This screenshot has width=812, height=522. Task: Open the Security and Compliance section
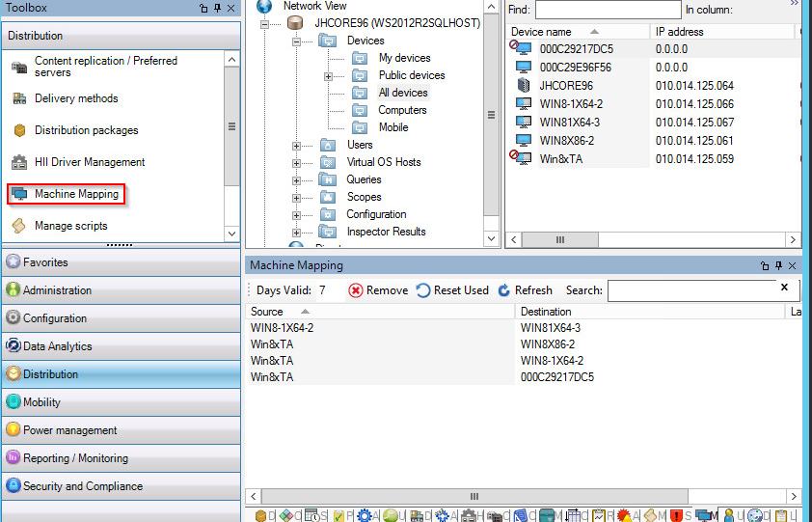coord(82,486)
